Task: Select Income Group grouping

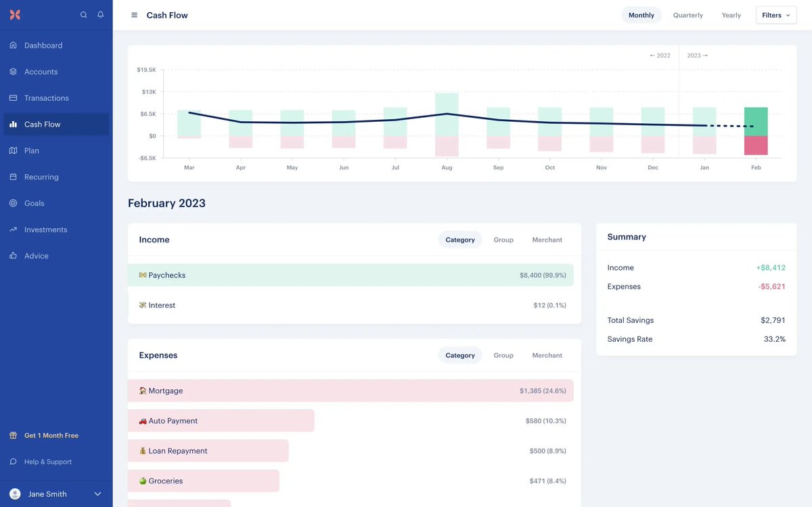Action: point(503,240)
